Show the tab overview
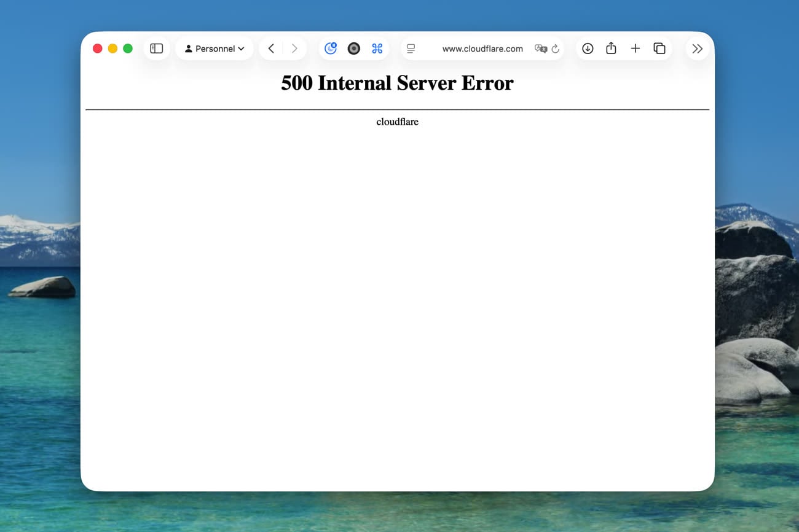799x532 pixels. point(659,48)
